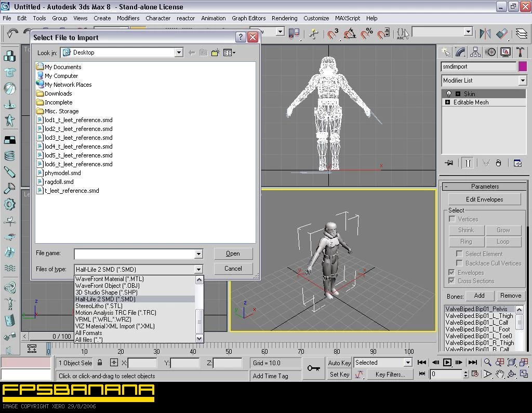Click Play Animation button

tap(447, 363)
